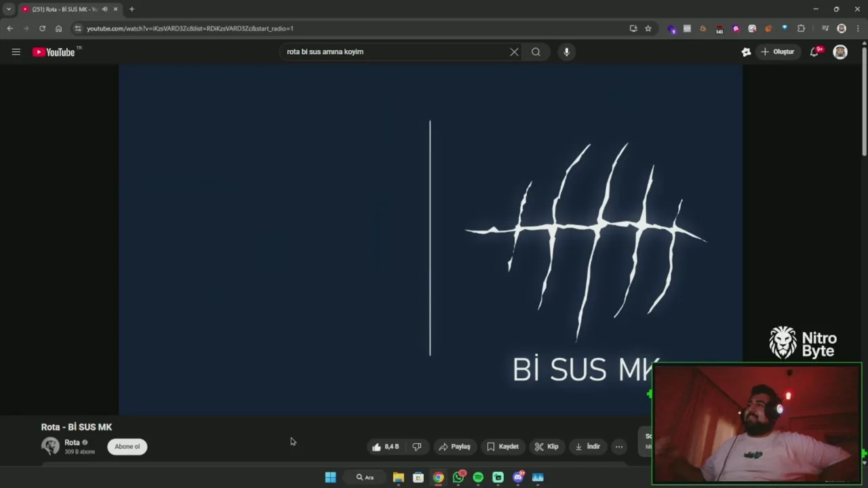Open the Extensions puzzle menu
Viewport: 868px width, 488px height.
point(801,28)
